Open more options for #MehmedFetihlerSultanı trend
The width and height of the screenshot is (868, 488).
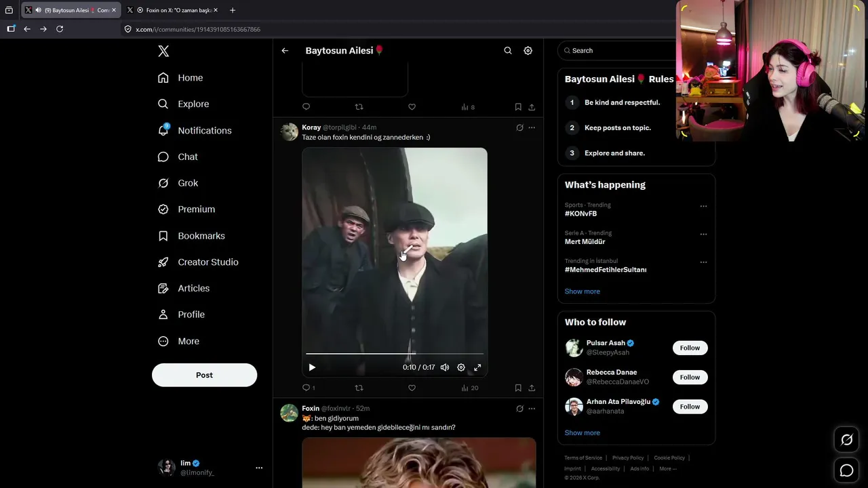click(703, 262)
